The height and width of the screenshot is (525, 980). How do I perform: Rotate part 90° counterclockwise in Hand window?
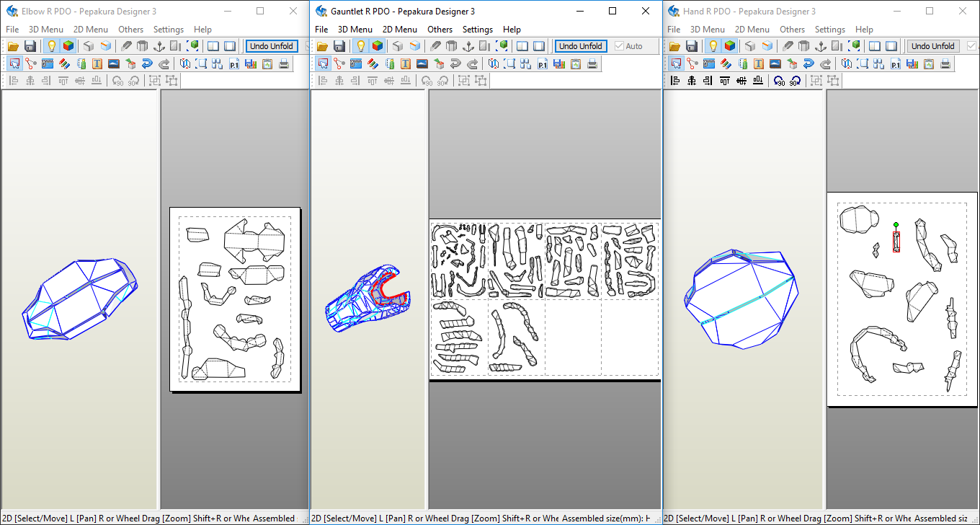(x=779, y=81)
